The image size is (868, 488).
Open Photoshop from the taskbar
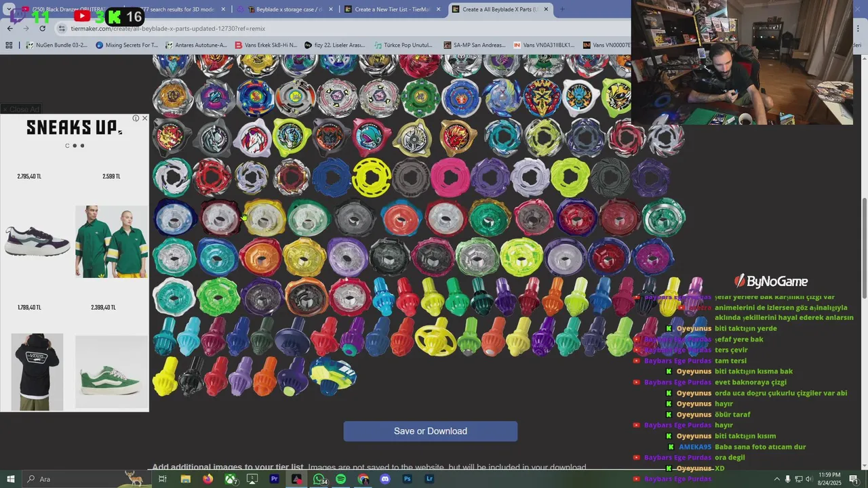click(408, 479)
